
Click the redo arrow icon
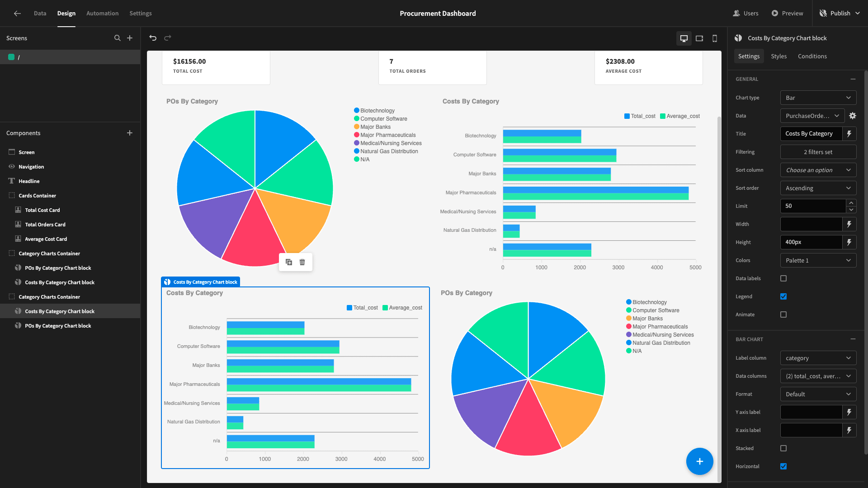168,38
